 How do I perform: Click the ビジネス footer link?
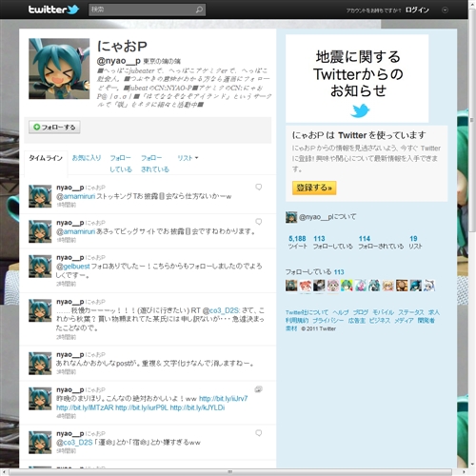pyautogui.click(x=379, y=321)
